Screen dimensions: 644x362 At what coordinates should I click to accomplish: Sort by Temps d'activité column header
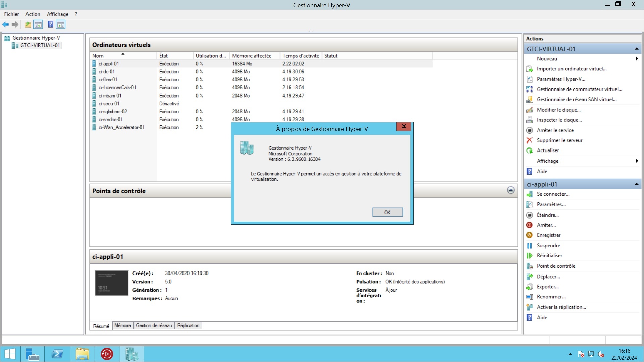301,56
